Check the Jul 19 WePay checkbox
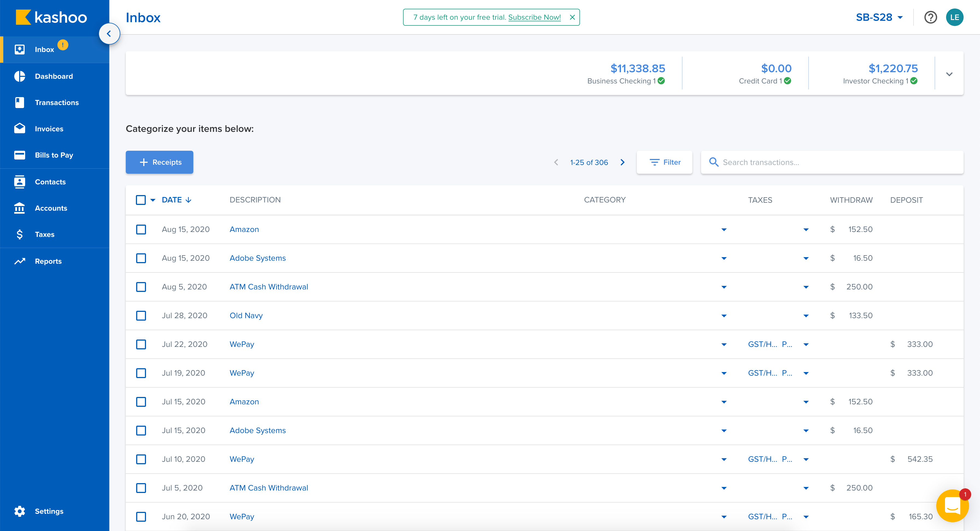 [141, 373]
